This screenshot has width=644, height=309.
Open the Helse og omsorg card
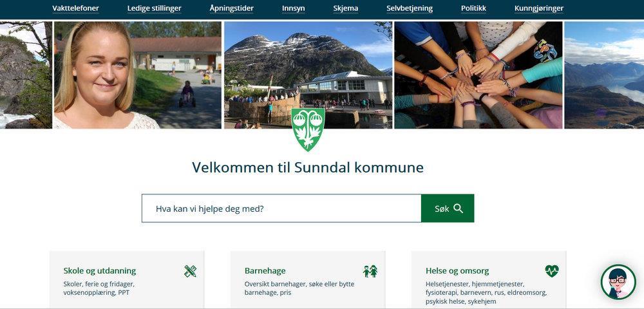[x=489, y=280]
